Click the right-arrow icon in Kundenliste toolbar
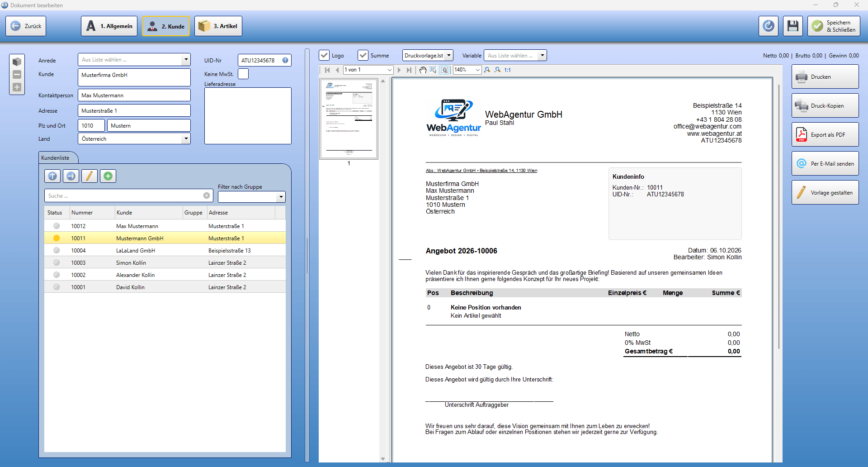868x467 pixels. (71, 176)
